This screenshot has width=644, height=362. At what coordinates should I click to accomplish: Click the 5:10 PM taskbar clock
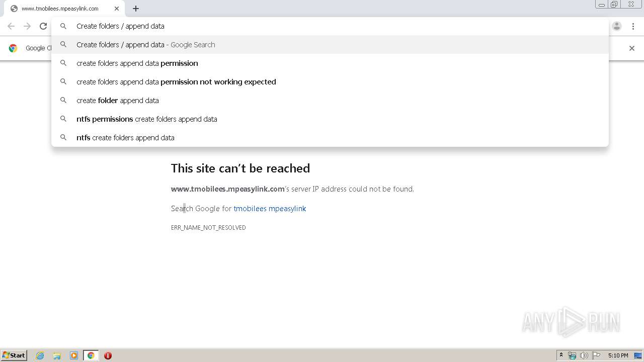tap(618, 355)
